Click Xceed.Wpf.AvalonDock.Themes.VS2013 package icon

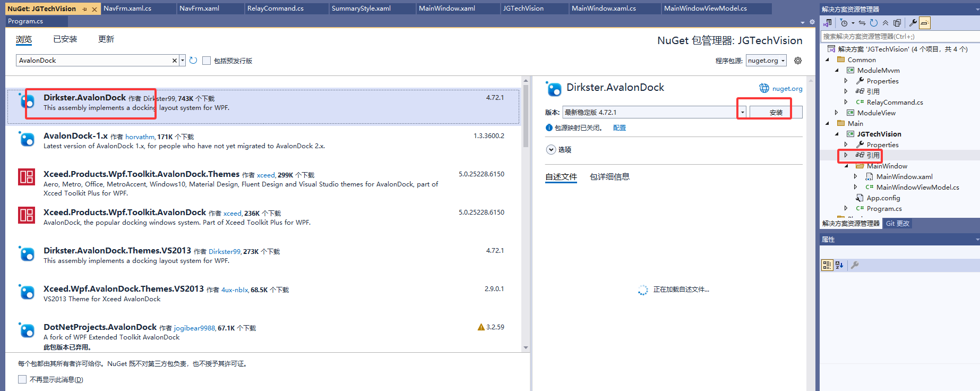point(27,292)
